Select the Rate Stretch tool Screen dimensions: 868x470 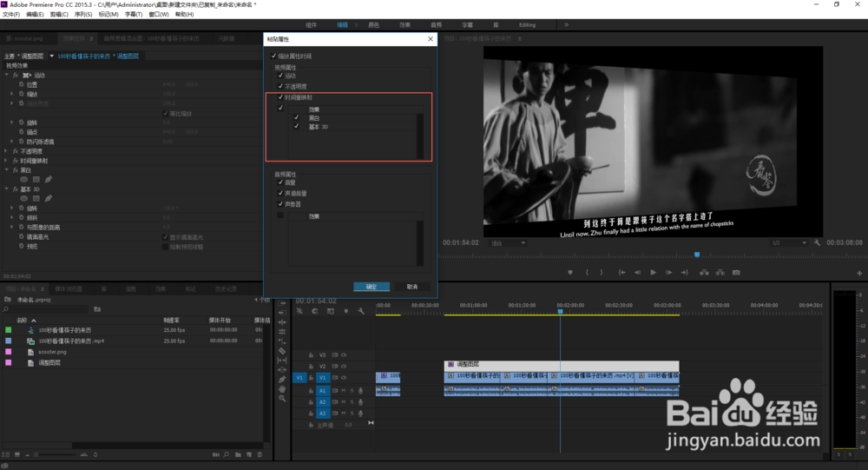click(x=282, y=341)
